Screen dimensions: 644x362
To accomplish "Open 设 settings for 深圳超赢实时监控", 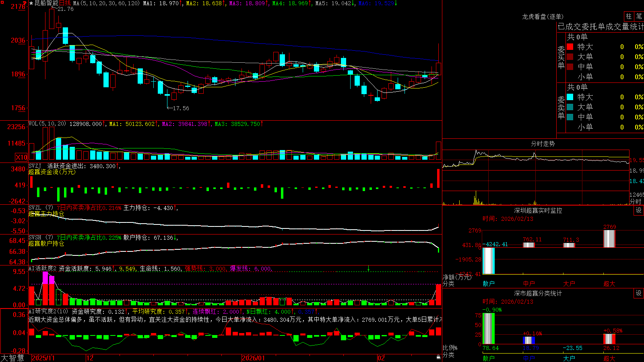I will pyautogui.click(x=639, y=210).
